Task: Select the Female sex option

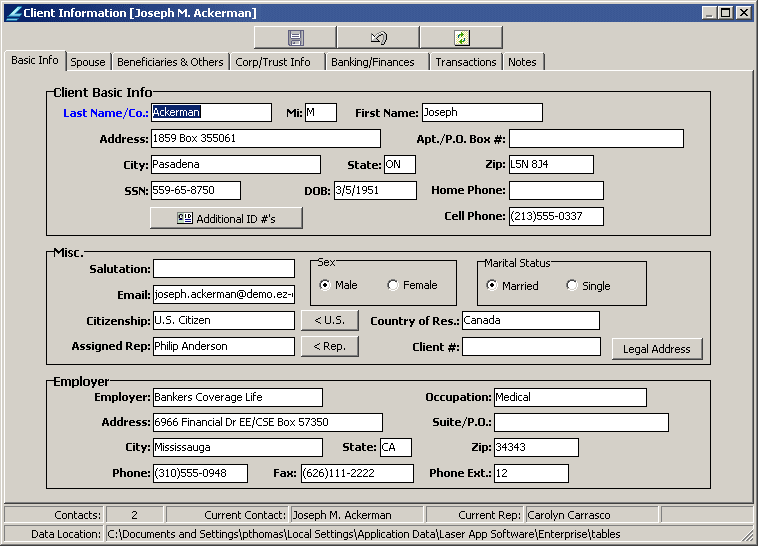Action: [393, 286]
